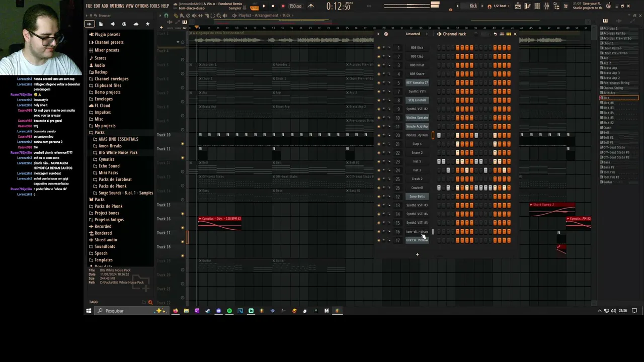Open the TOOLS menu
Screen dimensions: 644x362
click(x=154, y=6)
